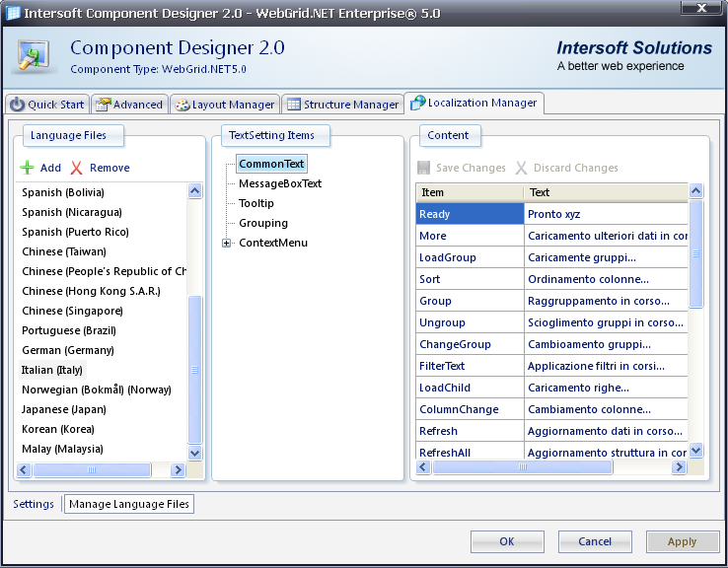728x568 pixels.
Task: Click the Text column header
Action: coord(606,192)
